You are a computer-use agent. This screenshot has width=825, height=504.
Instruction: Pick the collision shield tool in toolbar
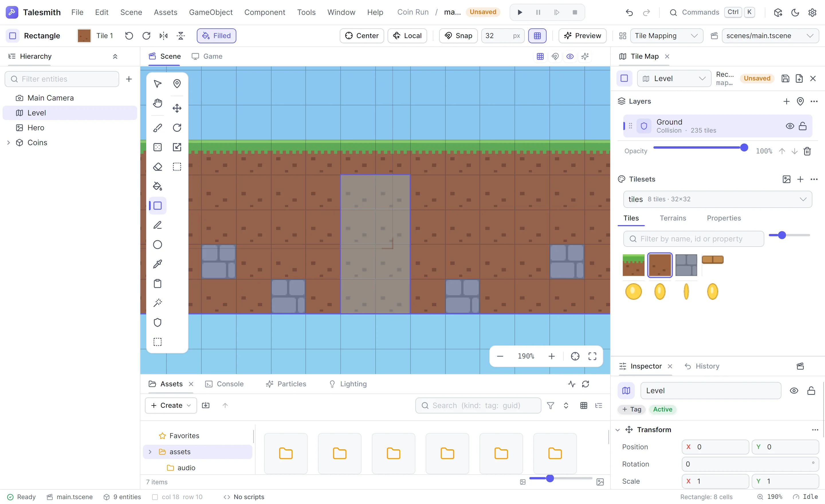coord(157,323)
